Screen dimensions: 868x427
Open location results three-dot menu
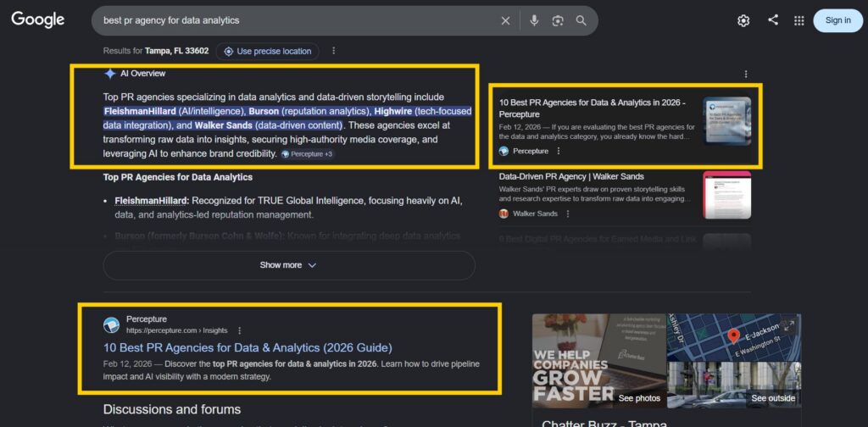334,51
